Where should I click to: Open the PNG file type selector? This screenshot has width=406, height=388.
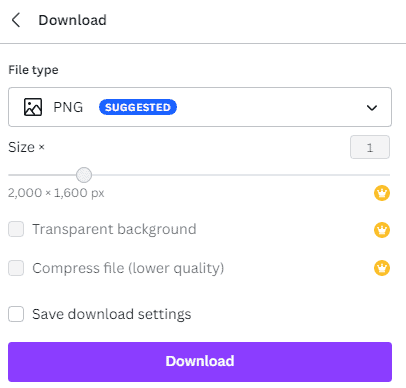[200, 107]
